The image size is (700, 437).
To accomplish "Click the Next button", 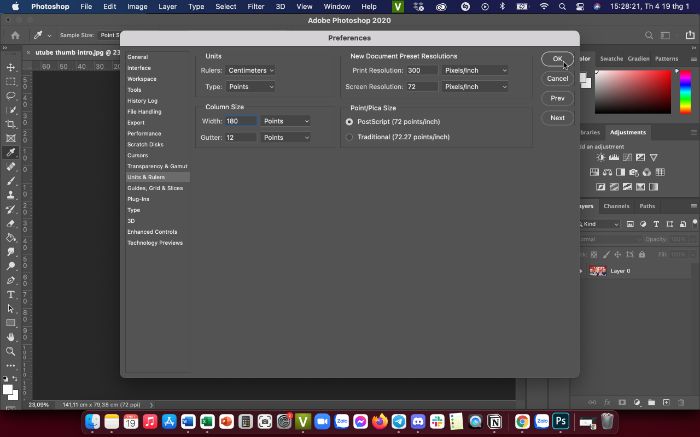I will (x=557, y=118).
